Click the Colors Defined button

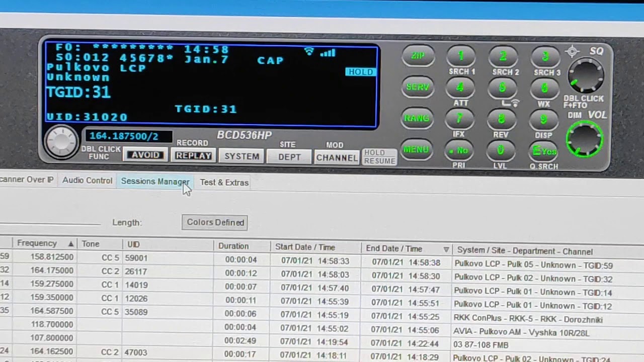(x=215, y=222)
